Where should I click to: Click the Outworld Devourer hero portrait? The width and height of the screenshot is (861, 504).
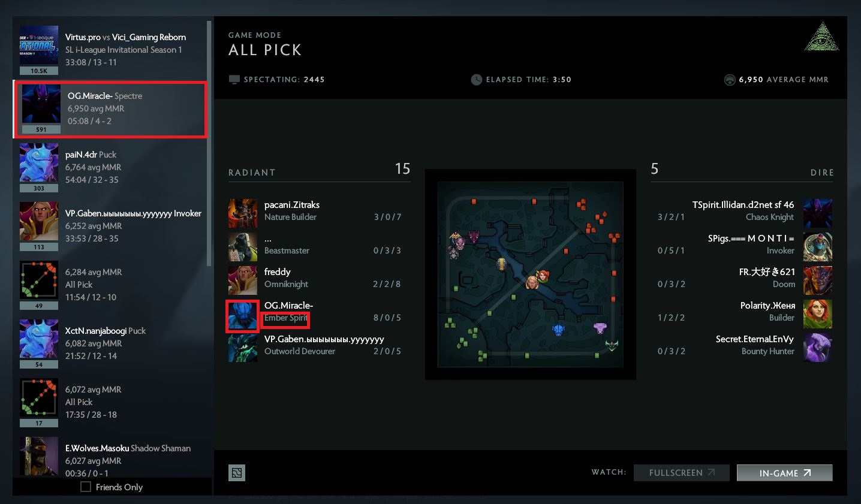[x=243, y=348]
